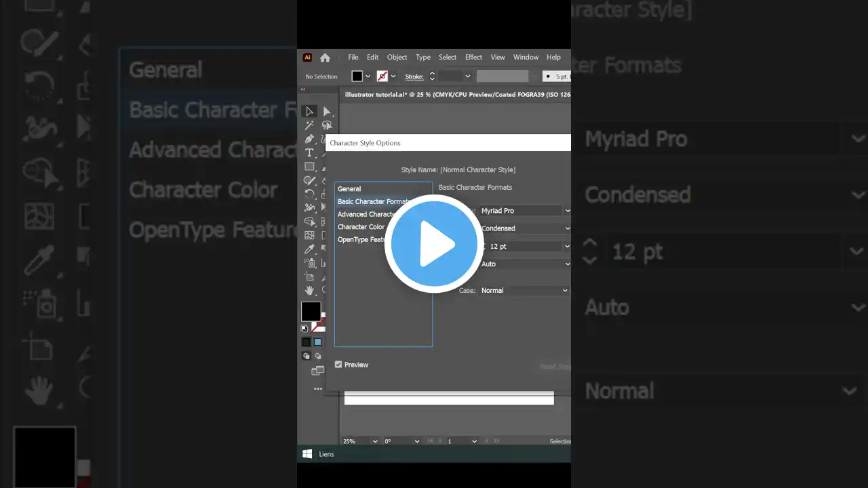
Task: Select Basic Character Formats category
Action: coord(383,201)
